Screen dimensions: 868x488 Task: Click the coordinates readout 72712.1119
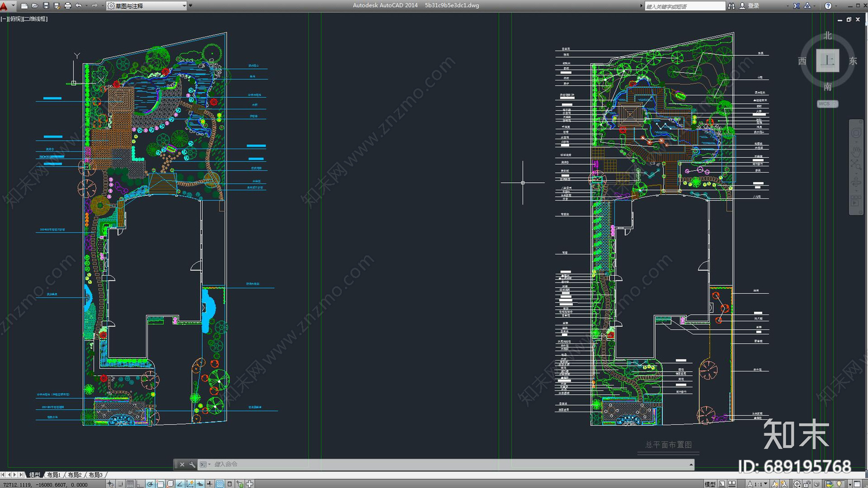[x=45, y=485]
